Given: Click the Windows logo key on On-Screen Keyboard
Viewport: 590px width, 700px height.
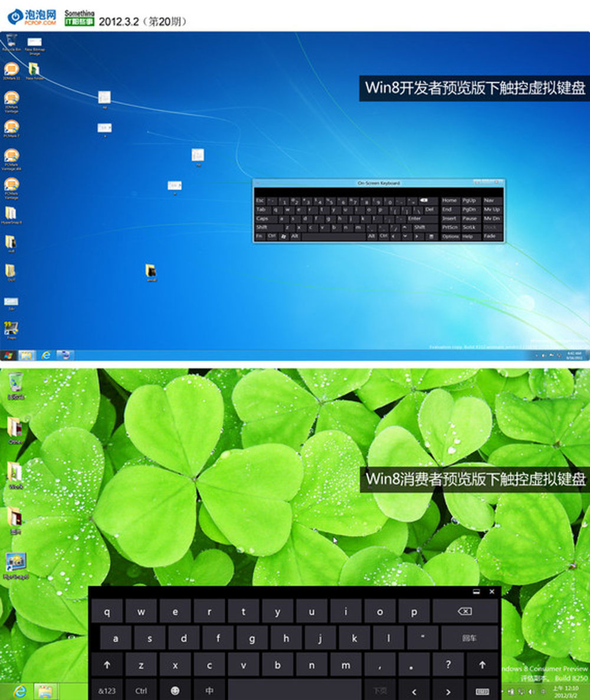Looking at the screenshot, I should [283, 236].
